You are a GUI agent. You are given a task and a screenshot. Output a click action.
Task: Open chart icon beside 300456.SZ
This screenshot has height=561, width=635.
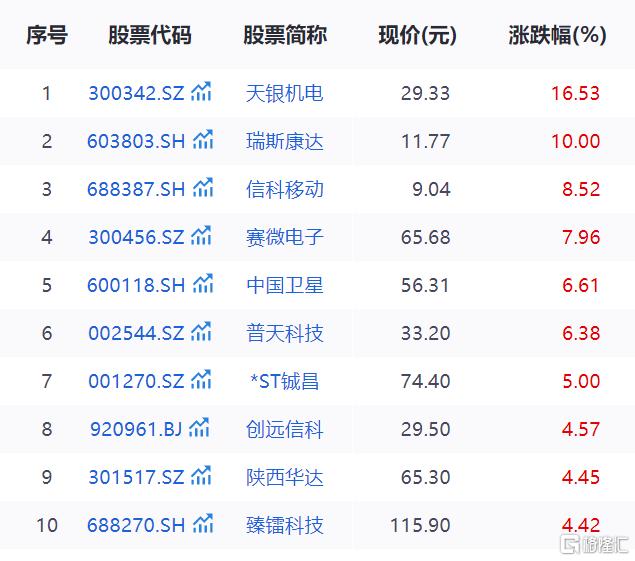201,235
